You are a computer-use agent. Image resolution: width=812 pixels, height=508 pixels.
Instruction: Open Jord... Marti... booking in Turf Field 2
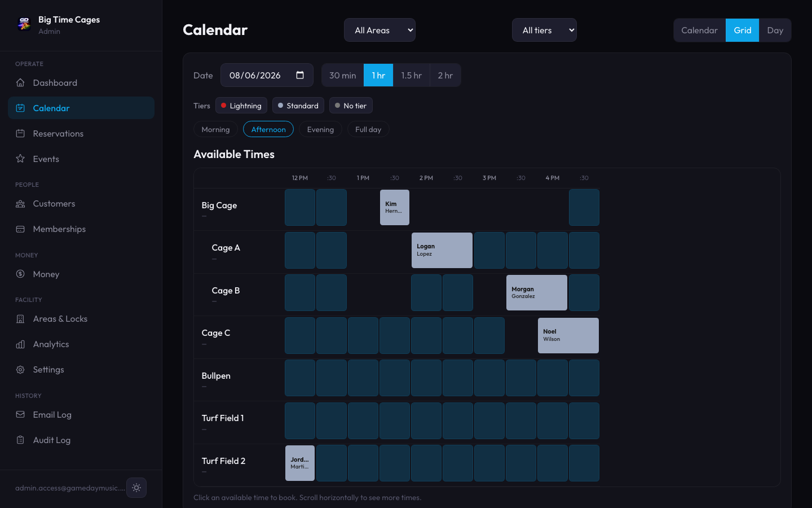coord(300,463)
